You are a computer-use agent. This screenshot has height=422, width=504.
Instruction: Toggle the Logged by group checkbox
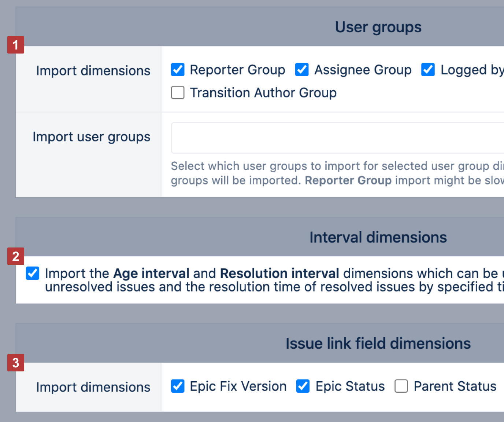point(428,70)
